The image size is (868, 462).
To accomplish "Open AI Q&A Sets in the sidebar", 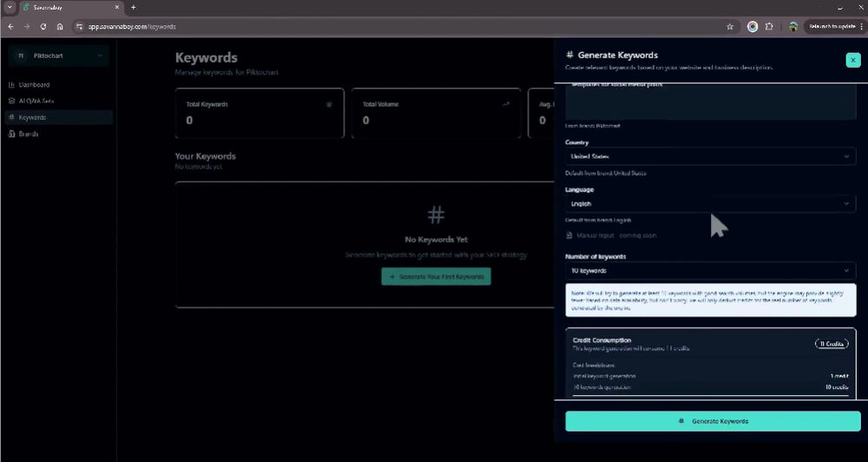I will [x=59, y=101].
